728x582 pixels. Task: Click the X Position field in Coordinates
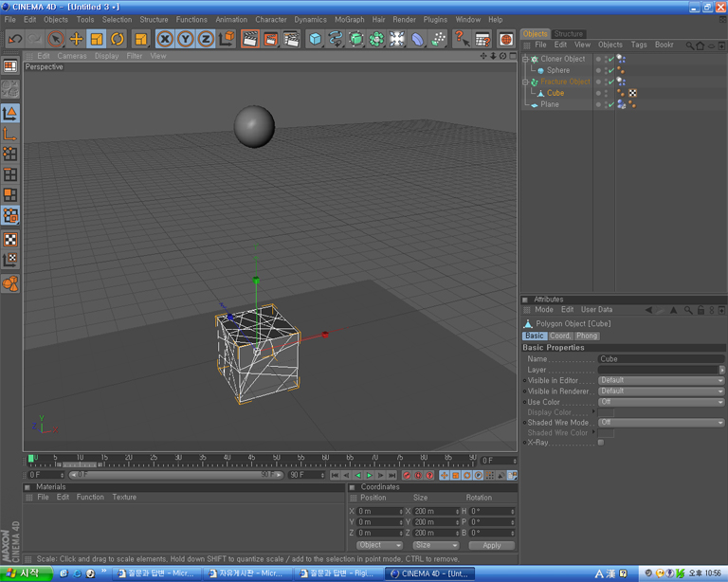point(380,511)
